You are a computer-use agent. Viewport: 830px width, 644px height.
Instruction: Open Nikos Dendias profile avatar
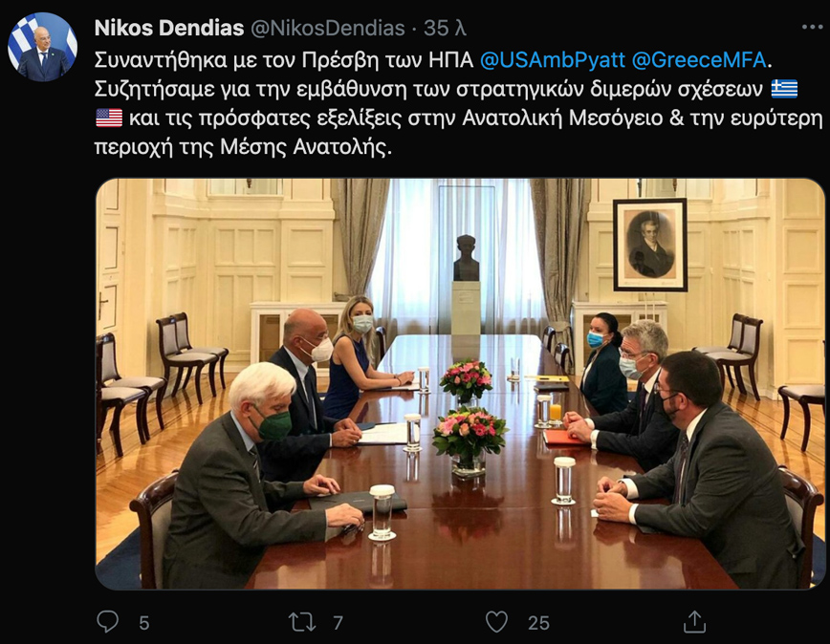42,47
